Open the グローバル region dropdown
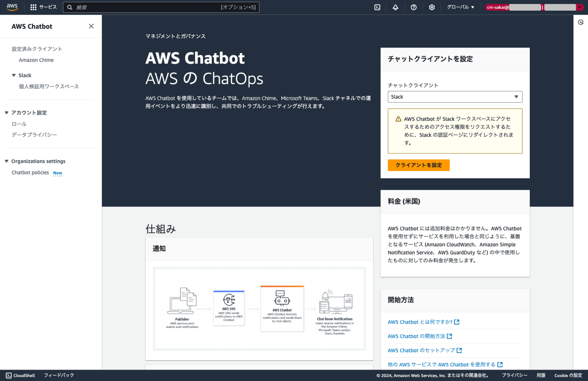Image resolution: width=588 pixels, height=381 pixels. tap(460, 7)
